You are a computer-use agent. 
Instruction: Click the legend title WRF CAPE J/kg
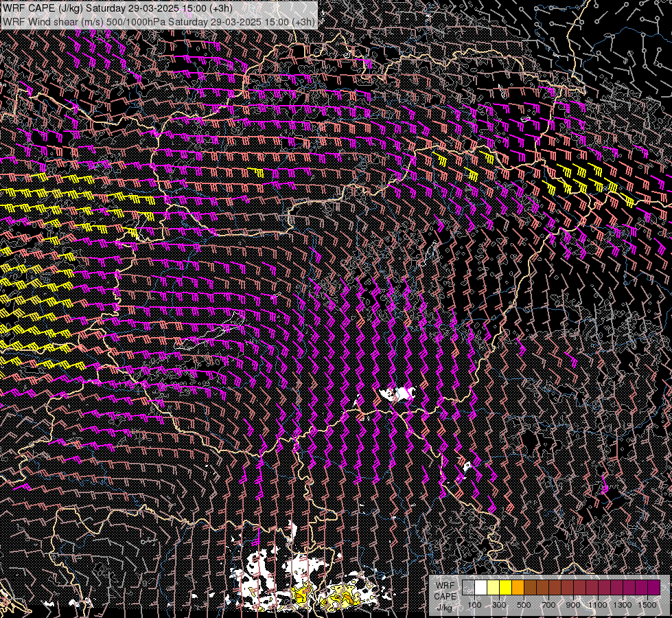pyautogui.click(x=445, y=596)
